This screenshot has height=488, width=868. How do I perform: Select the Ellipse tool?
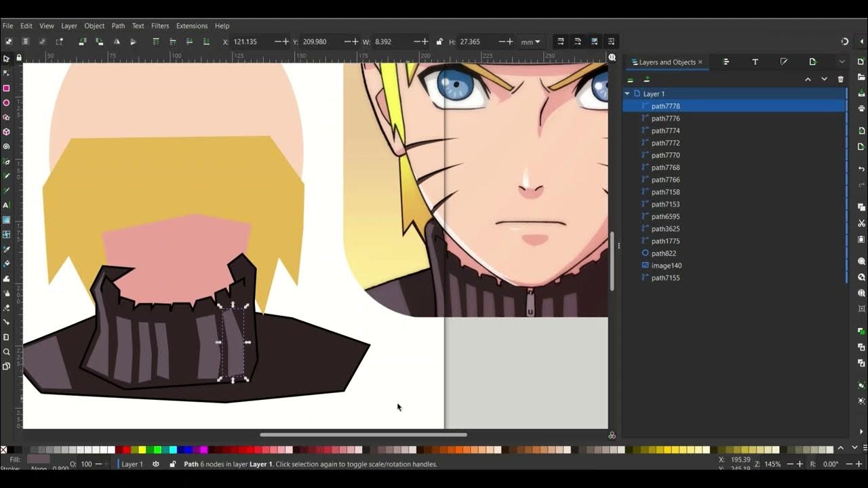click(6, 103)
